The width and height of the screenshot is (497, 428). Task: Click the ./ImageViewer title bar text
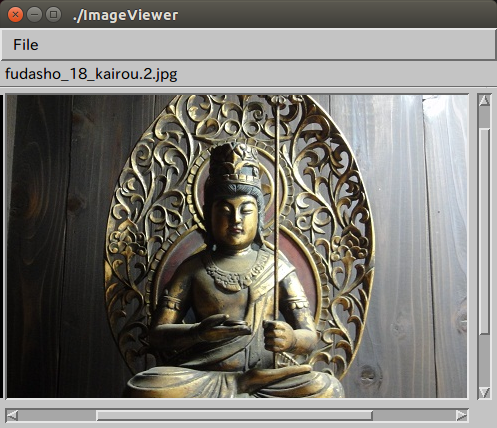tap(125, 15)
